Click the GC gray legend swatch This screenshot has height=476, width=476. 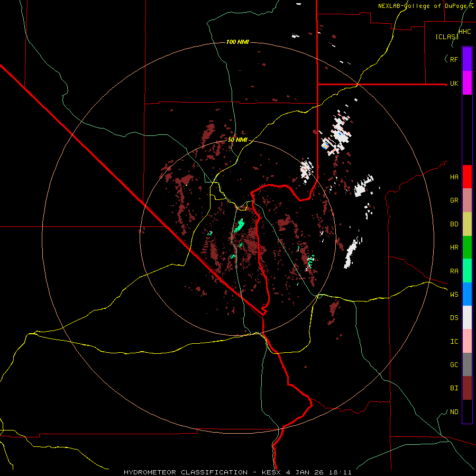click(467, 364)
